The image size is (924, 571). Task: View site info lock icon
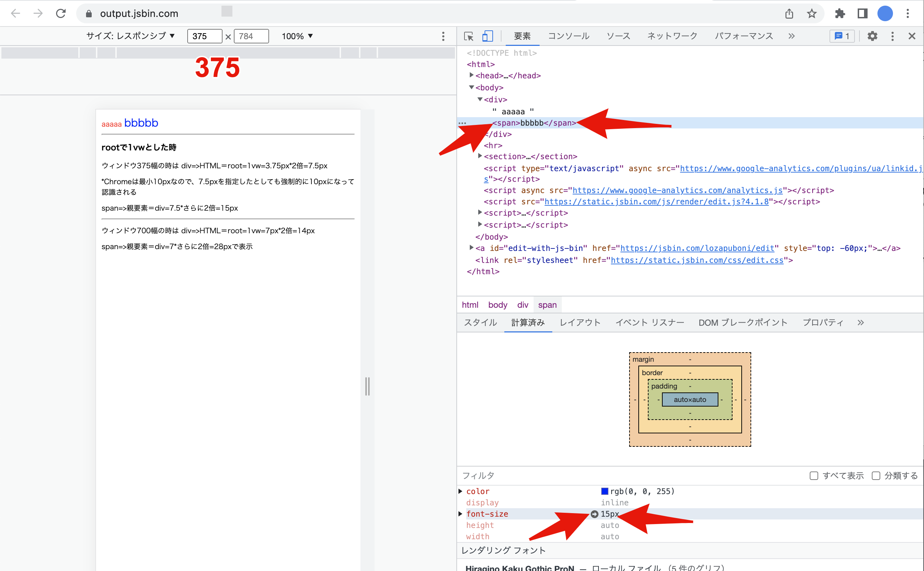tap(89, 14)
